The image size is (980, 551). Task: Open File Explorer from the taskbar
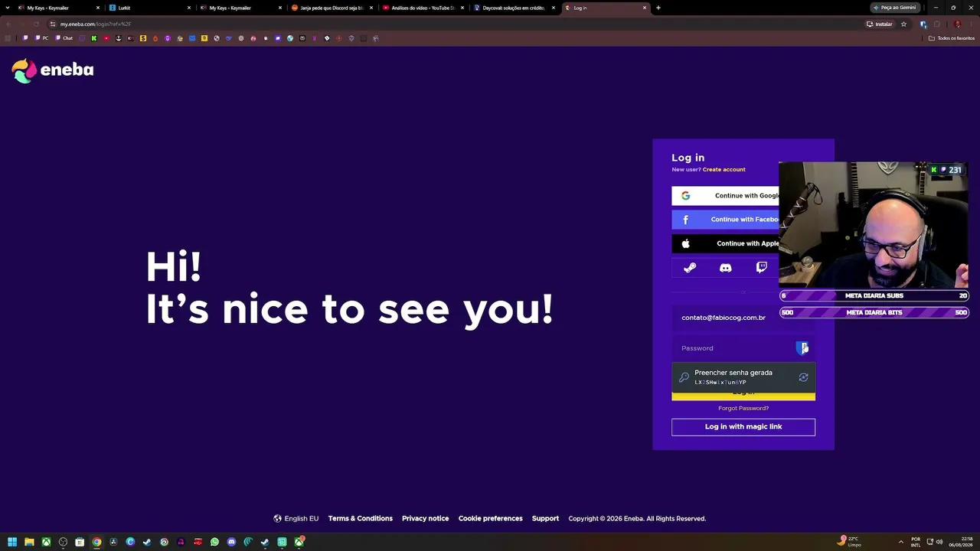[29, 542]
